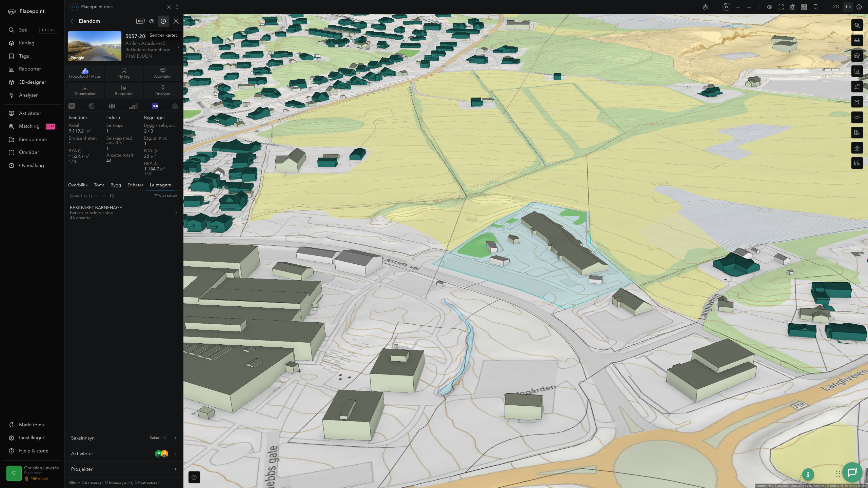
Task: Open the 1881 directory lookup icon
Action: coord(140,21)
